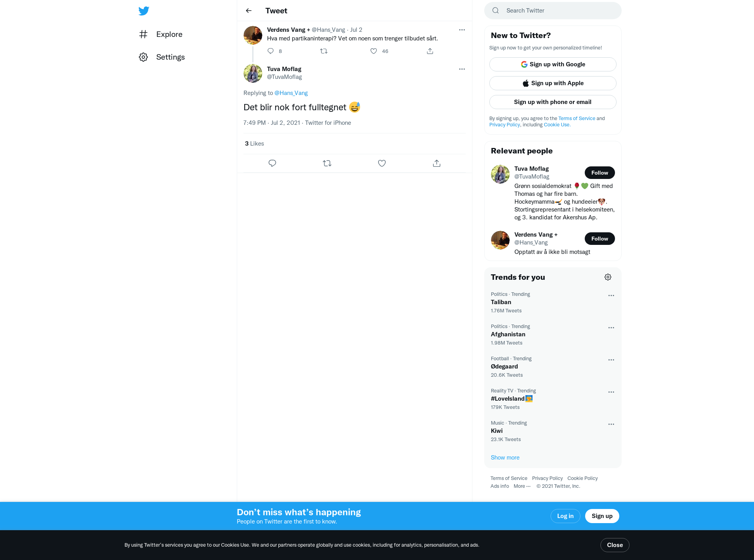Close the cookies notice
The width and height of the screenshot is (754, 560).
(x=615, y=545)
